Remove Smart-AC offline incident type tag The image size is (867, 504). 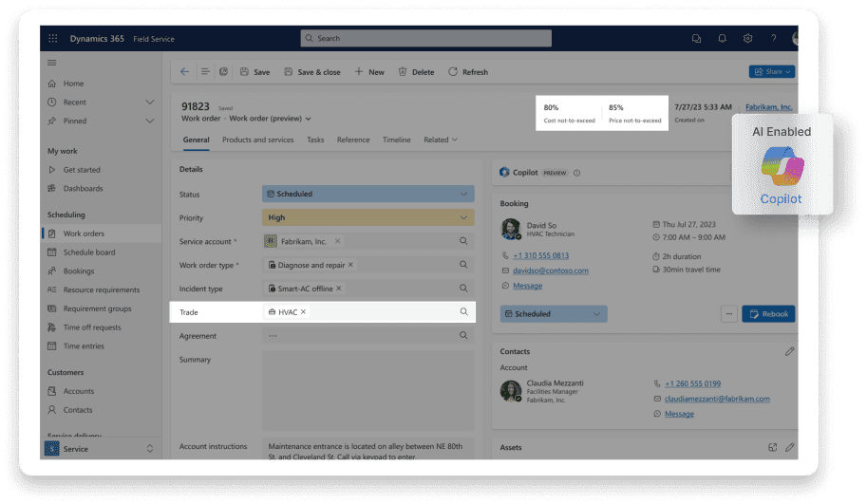[338, 289]
